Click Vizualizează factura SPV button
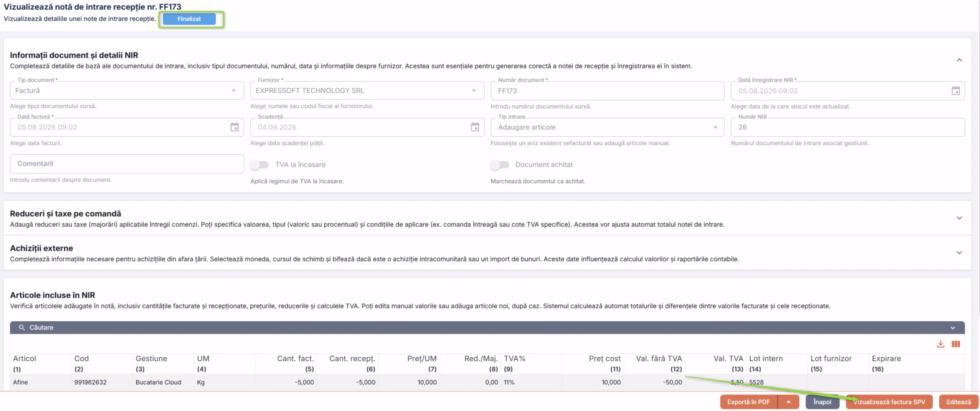The height and width of the screenshot is (411, 980). point(889,402)
